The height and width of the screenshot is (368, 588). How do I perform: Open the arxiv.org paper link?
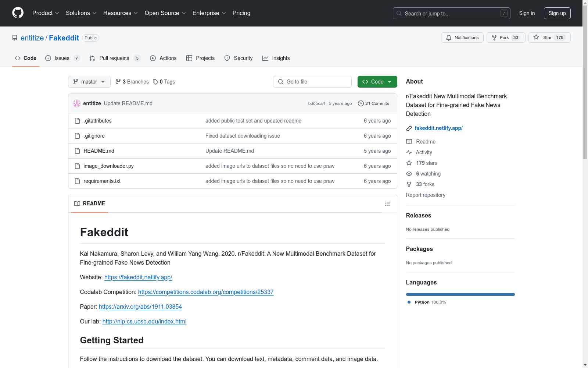point(140,307)
